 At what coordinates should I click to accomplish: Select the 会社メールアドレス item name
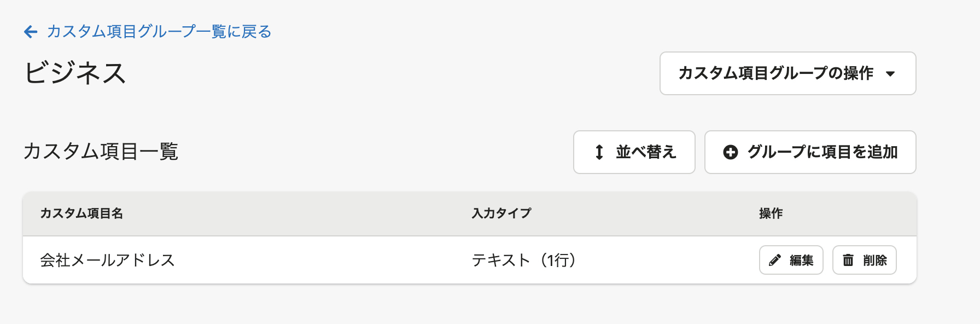click(x=107, y=261)
